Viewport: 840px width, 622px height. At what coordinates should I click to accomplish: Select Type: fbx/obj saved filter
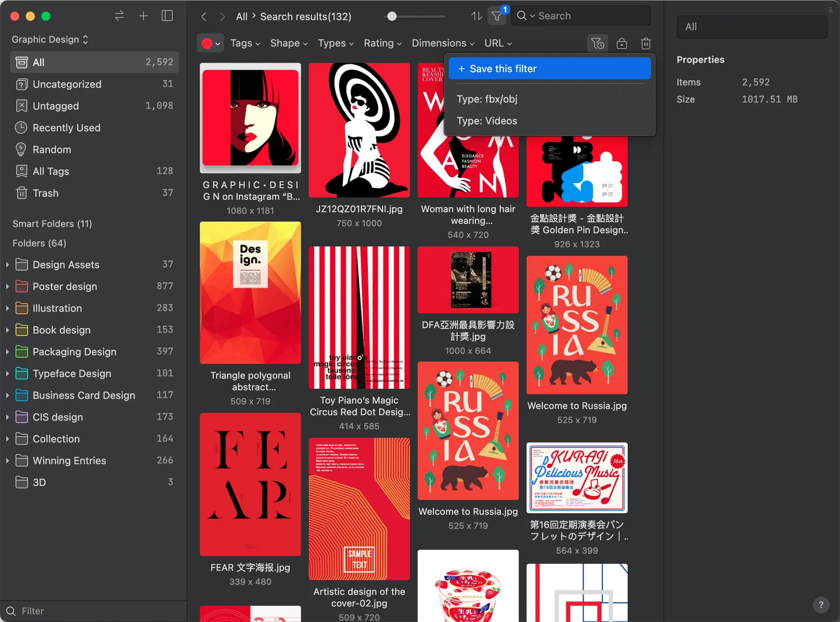click(487, 99)
